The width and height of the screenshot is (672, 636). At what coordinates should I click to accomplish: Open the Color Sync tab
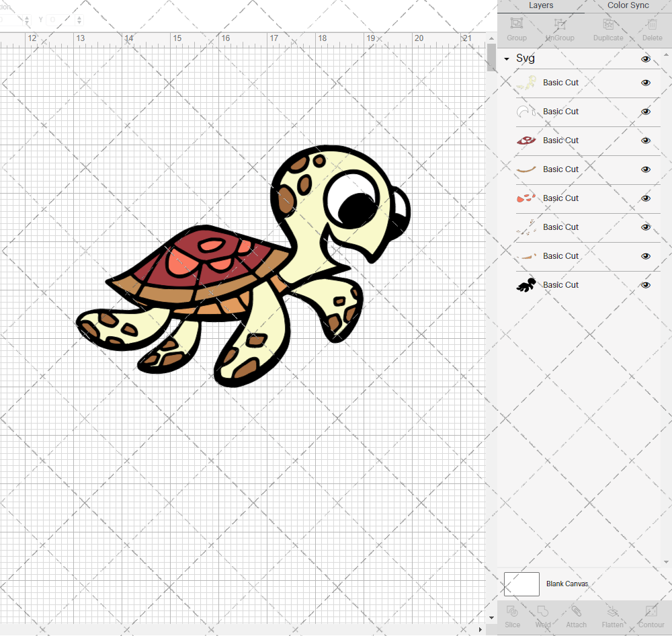pyautogui.click(x=628, y=5)
